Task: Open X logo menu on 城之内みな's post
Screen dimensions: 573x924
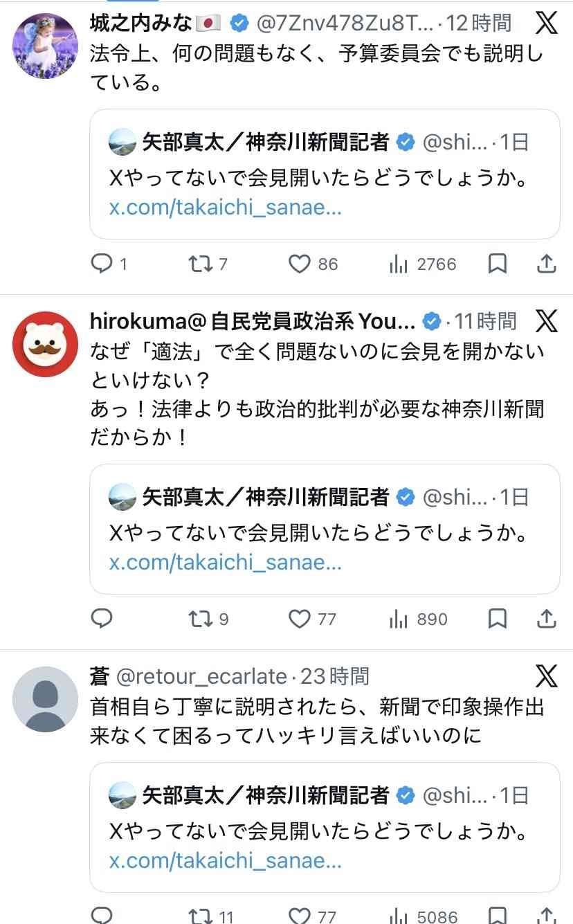Action: (x=546, y=24)
